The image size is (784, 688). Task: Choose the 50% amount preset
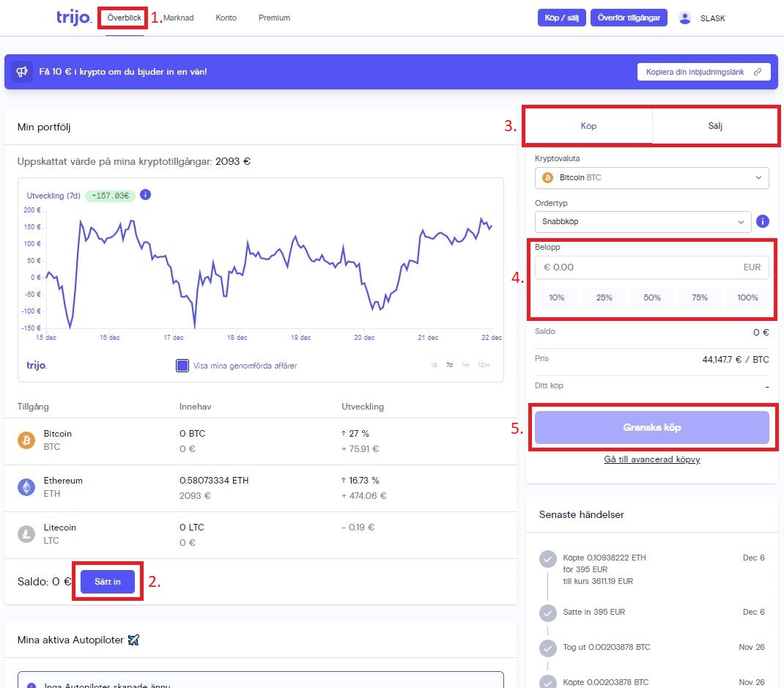tap(651, 297)
